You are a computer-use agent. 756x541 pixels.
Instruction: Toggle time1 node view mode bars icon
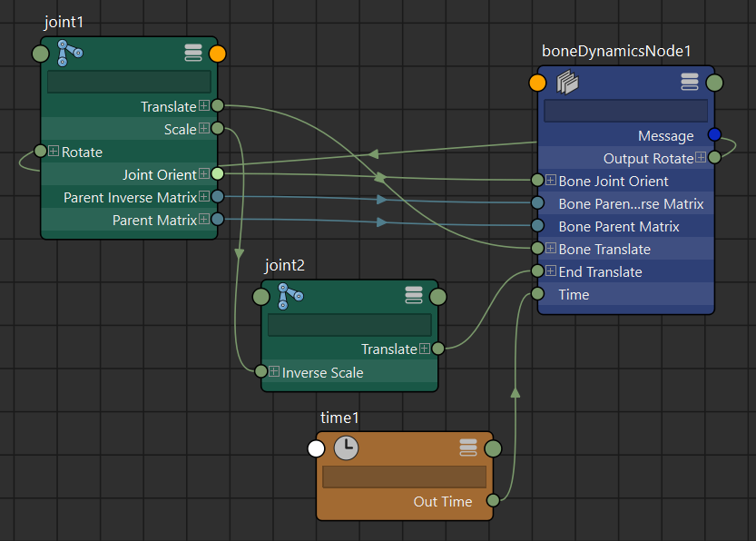point(468,448)
